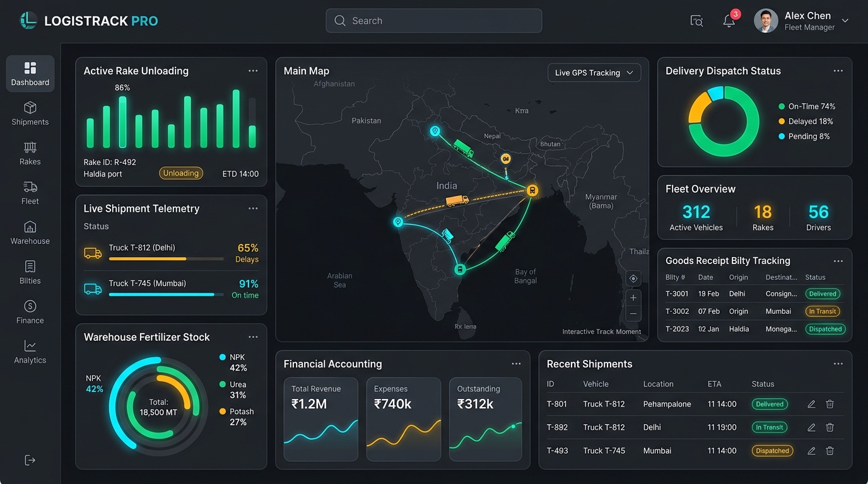Viewport: 868px width, 484px height.
Task: Open Financial Accounting options menu
Action: click(x=516, y=364)
